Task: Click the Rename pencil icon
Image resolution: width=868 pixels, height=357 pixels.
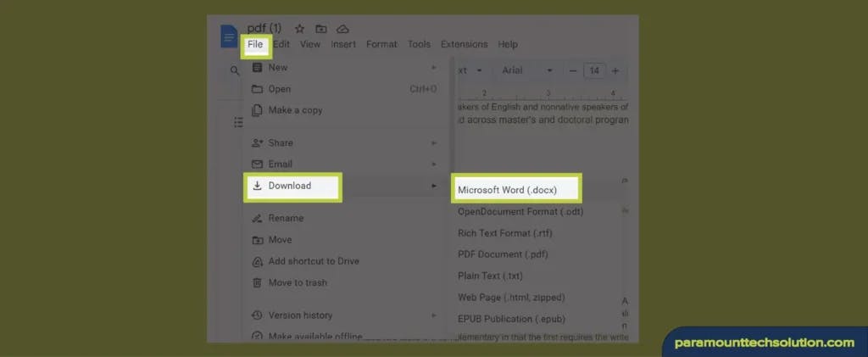Action: tap(257, 218)
